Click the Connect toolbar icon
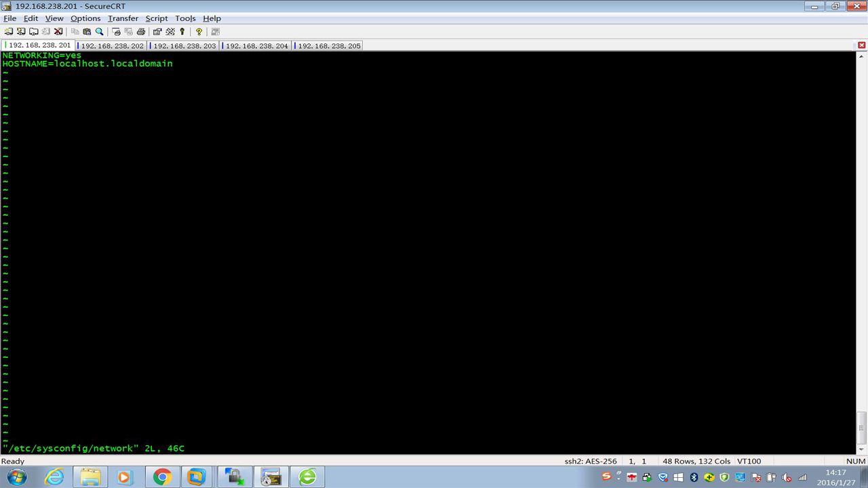Screen dimensions: 868x488 click(x=9, y=32)
